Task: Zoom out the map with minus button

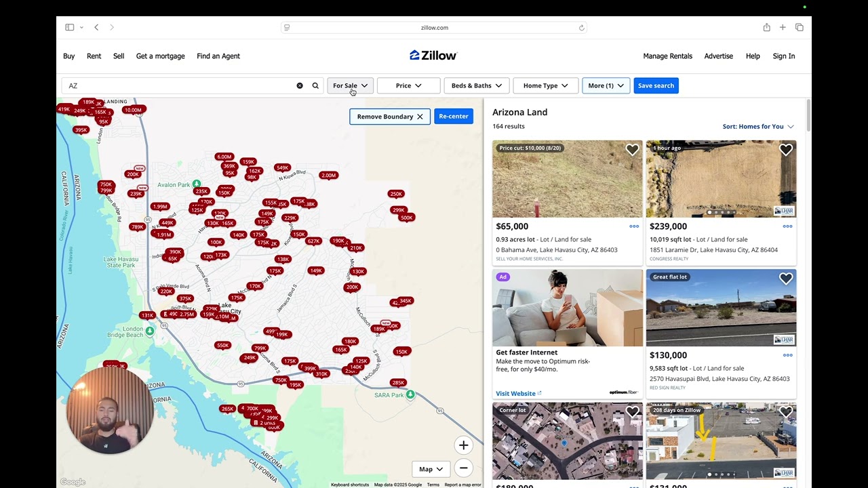Action: point(463,468)
